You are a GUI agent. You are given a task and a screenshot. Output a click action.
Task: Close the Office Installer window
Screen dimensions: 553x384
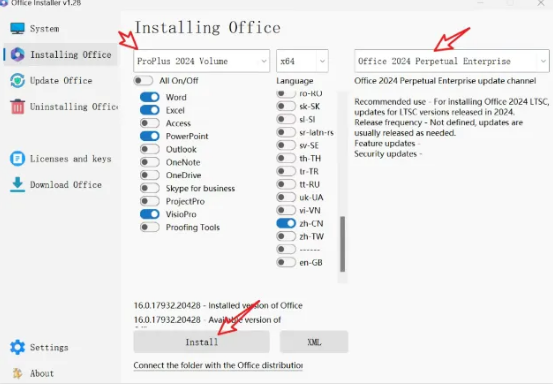(x=541, y=3)
